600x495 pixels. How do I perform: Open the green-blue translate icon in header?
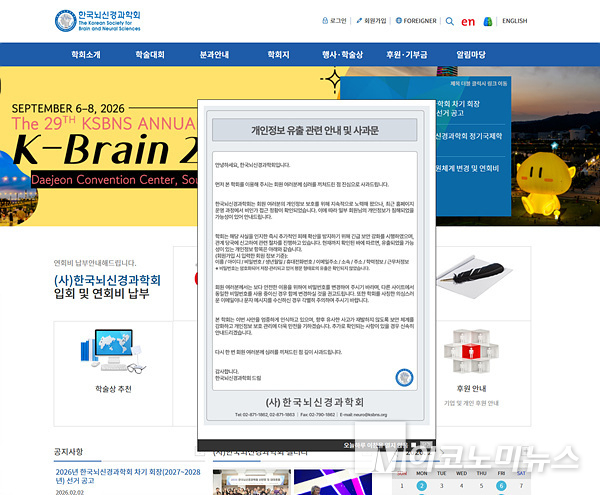(487, 21)
